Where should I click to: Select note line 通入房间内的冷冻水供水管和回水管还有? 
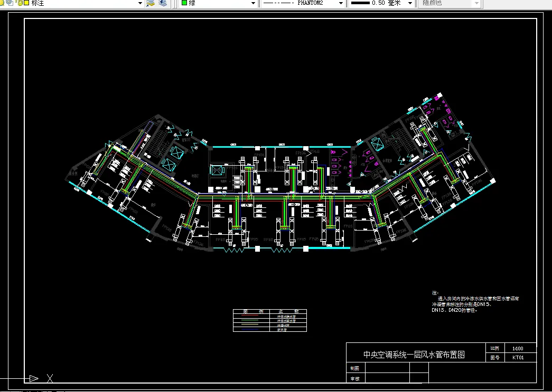(x=479, y=299)
